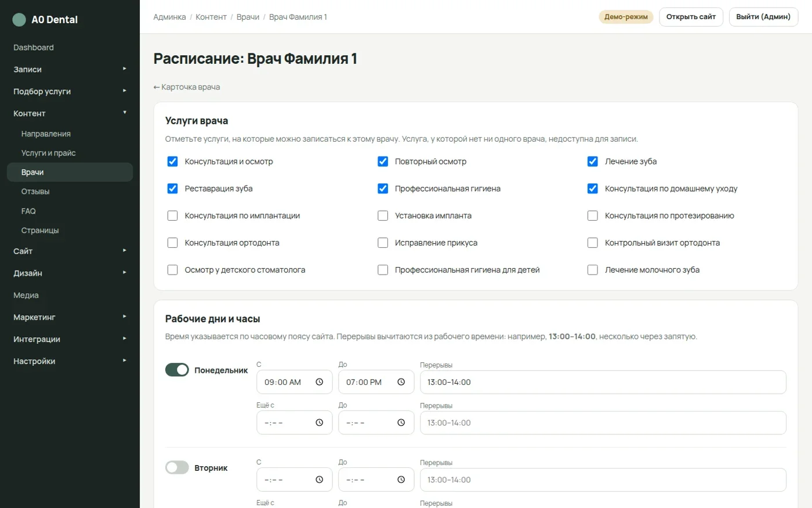Open Услуги и прайс menu item
This screenshot has width=812, height=508.
click(x=70, y=153)
